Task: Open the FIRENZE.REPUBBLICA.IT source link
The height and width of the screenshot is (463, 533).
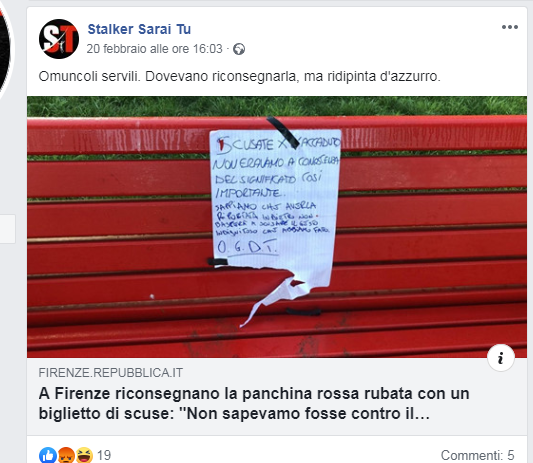Action: (110, 373)
